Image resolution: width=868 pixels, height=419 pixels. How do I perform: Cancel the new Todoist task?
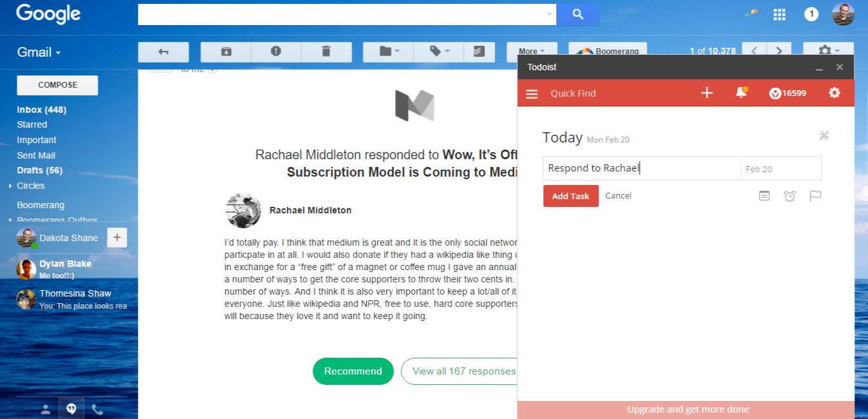(618, 195)
